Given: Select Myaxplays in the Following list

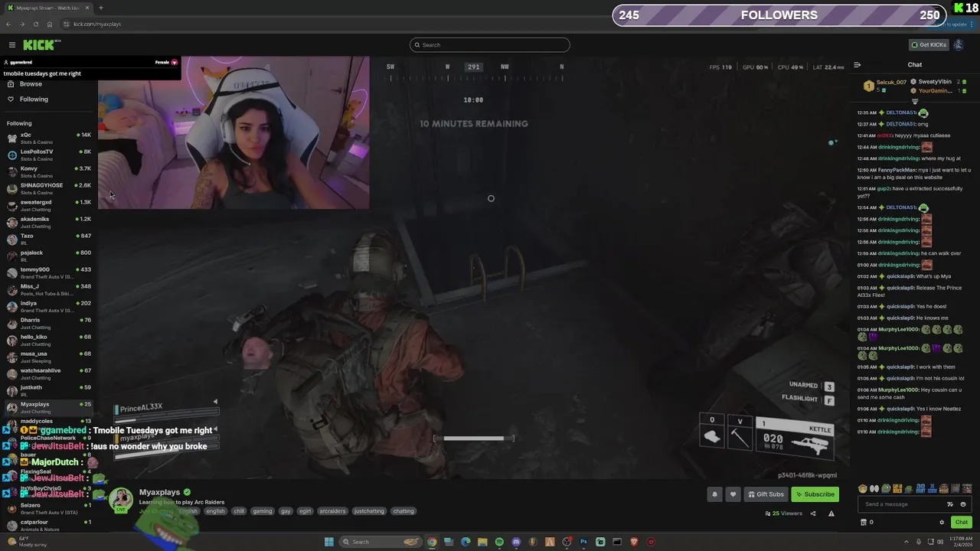Looking at the screenshot, I should pyautogui.click(x=49, y=408).
